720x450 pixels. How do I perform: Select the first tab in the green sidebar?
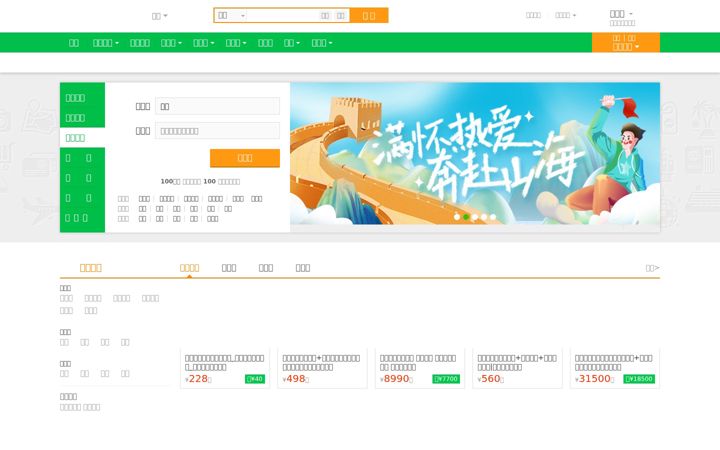pyautogui.click(x=83, y=97)
